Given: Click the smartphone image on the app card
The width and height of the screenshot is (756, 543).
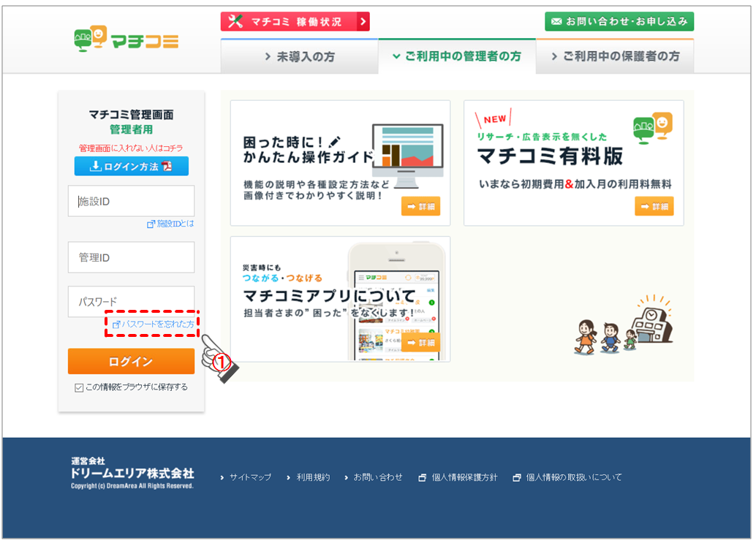Looking at the screenshot, I should 396,301.
